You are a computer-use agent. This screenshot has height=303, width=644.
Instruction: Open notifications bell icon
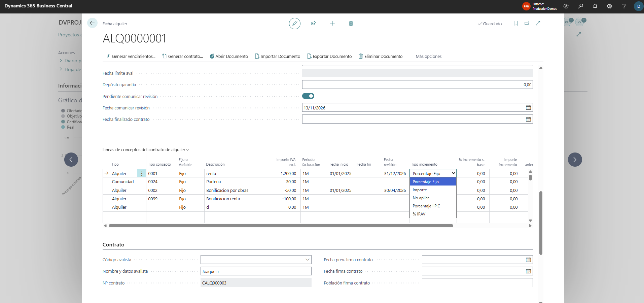click(x=595, y=6)
